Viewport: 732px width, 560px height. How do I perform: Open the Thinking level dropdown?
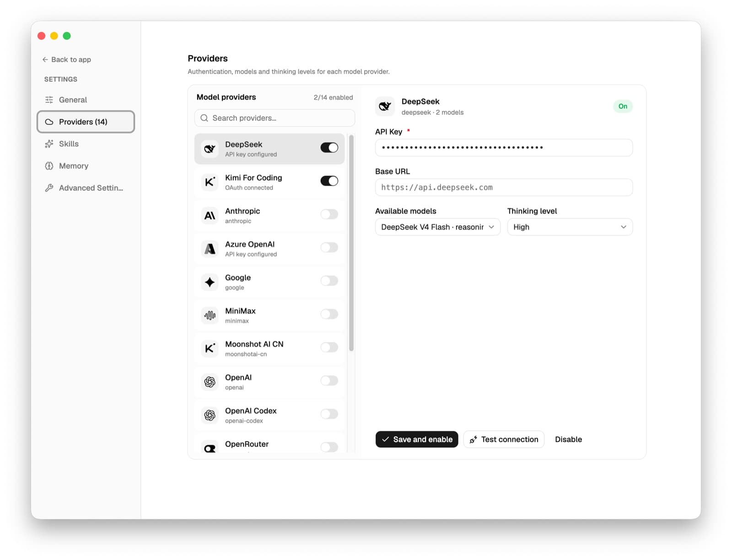pos(570,227)
